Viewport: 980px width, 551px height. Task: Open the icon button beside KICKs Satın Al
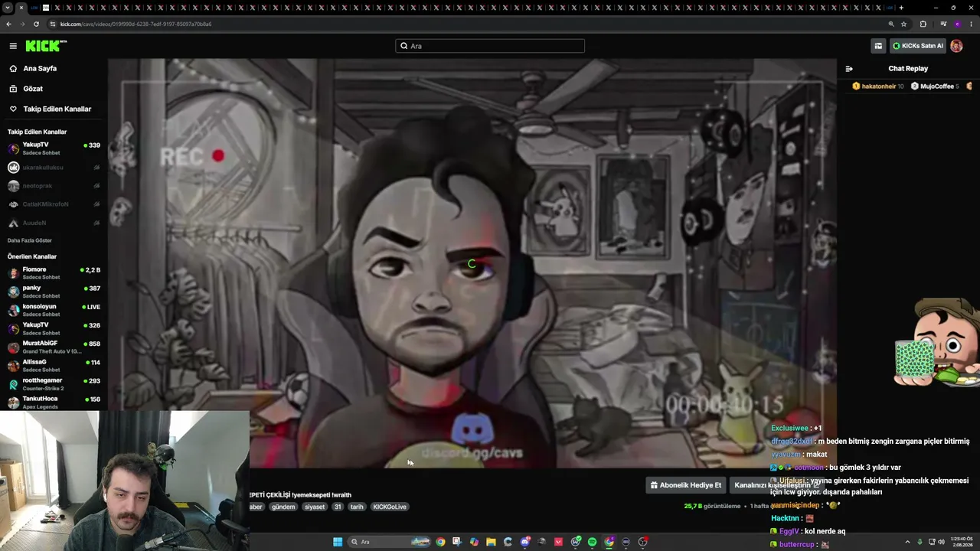878,46
